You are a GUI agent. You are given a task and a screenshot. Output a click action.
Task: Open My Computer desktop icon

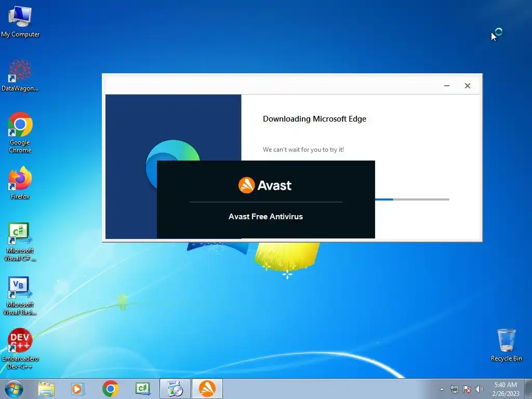(x=20, y=22)
